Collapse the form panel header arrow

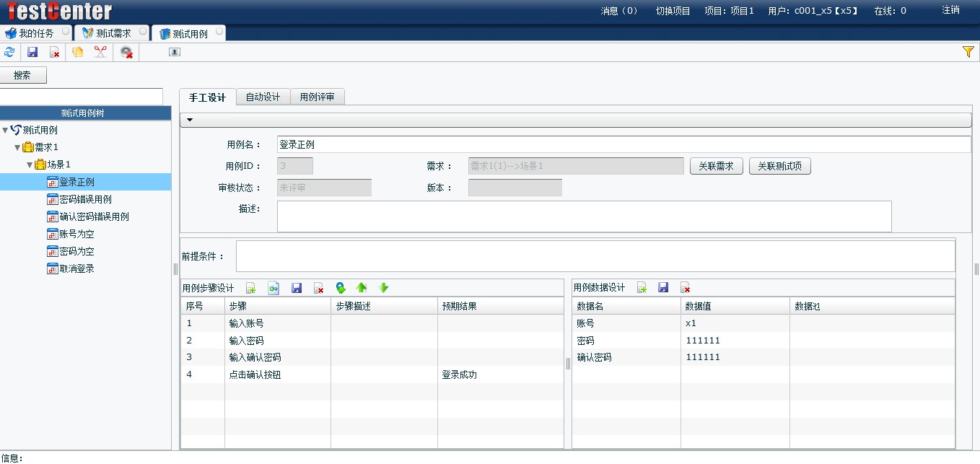pyautogui.click(x=190, y=120)
